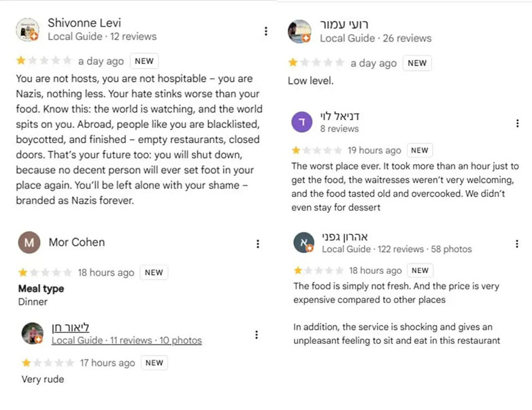This screenshot has height=410, width=532.
Task: Click the filled star on Shivonne Levi's rating
Action: [x=20, y=61]
